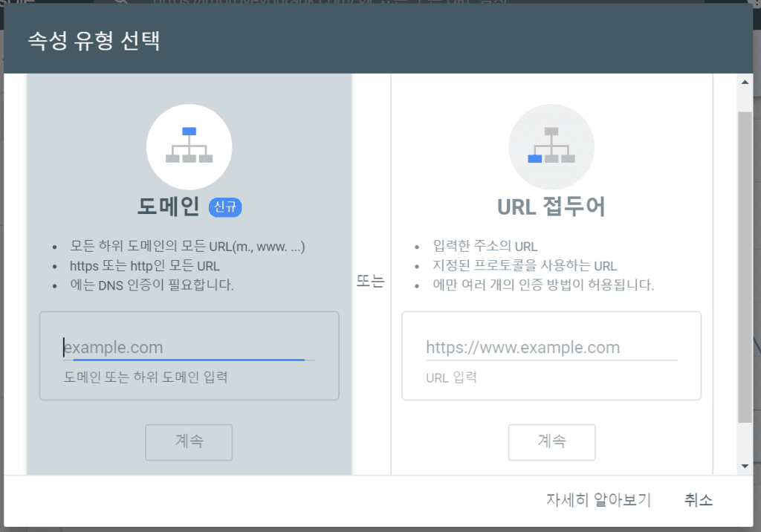Select the 도메인 heading
The image size is (761, 532).
[169, 207]
